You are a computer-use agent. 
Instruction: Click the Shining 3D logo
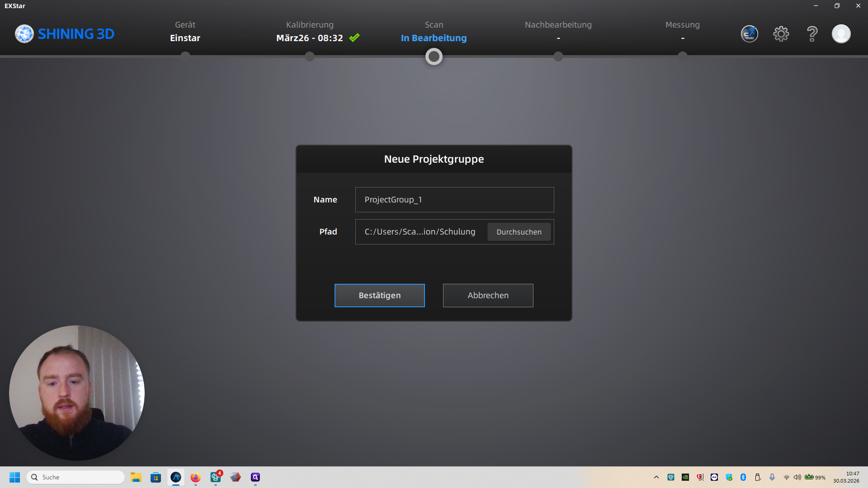[x=65, y=34]
